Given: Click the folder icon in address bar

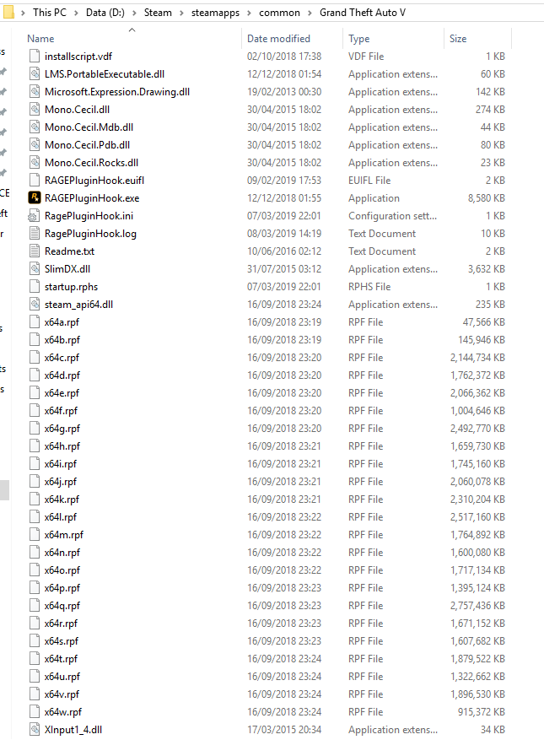Looking at the screenshot, I should coord(8,13).
